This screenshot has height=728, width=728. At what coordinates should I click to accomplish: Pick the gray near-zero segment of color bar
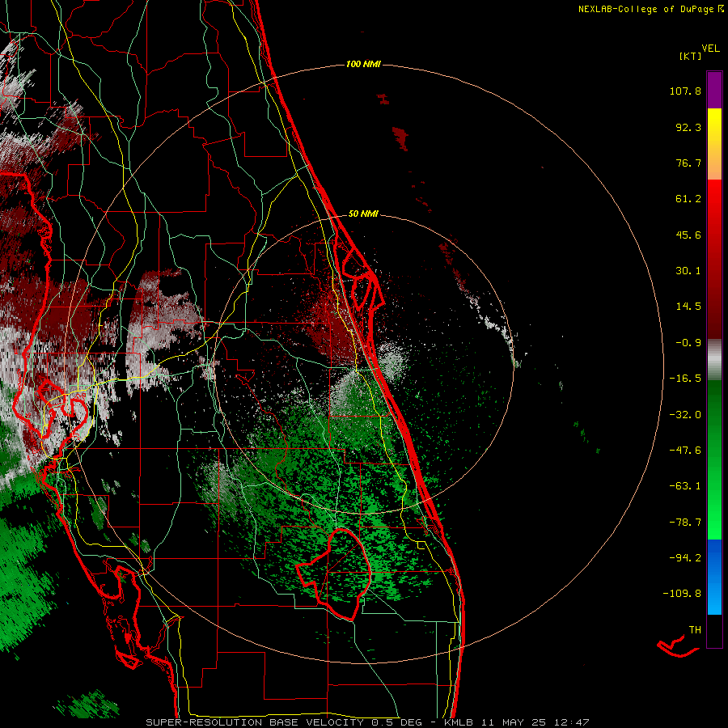click(714, 360)
